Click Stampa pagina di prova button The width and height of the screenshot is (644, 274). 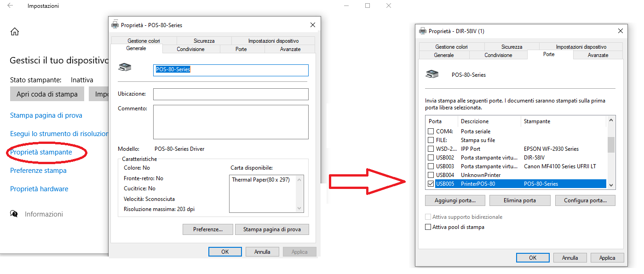(272, 229)
